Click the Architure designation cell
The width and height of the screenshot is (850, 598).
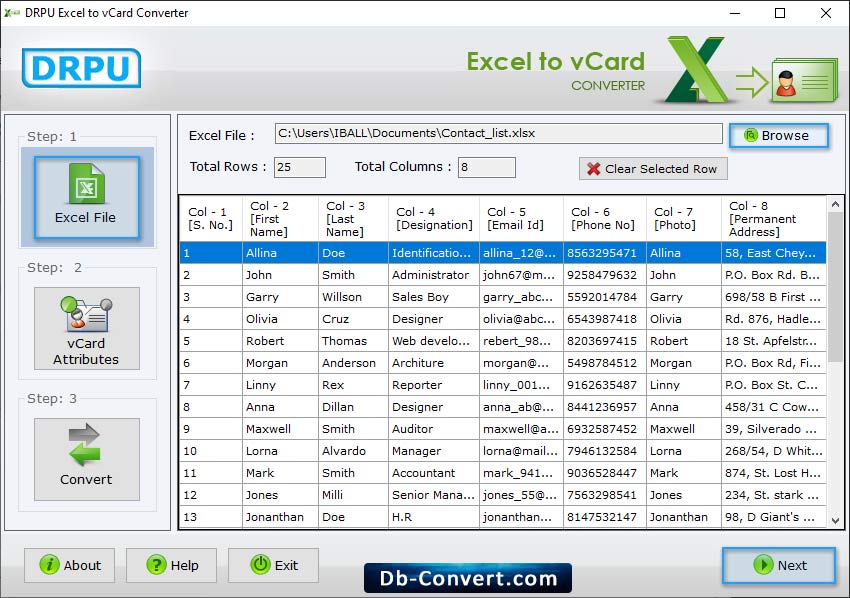pos(434,363)
